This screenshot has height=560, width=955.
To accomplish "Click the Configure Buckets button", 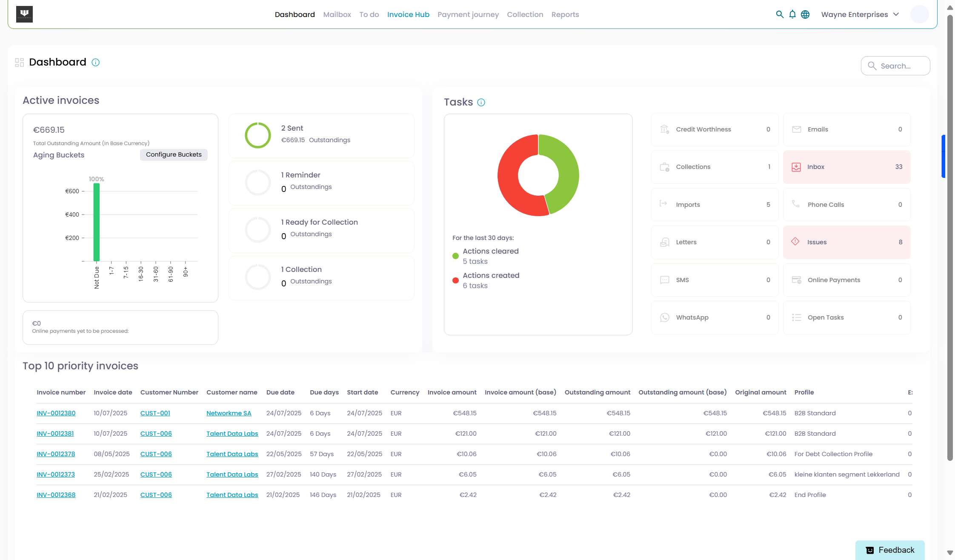I will (174, 154).
